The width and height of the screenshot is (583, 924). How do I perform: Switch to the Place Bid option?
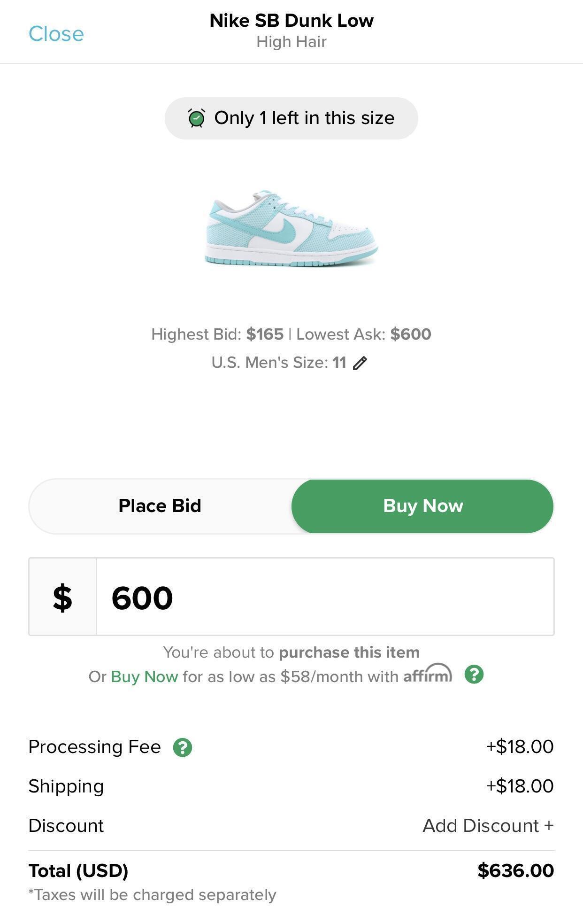[160, 506]
